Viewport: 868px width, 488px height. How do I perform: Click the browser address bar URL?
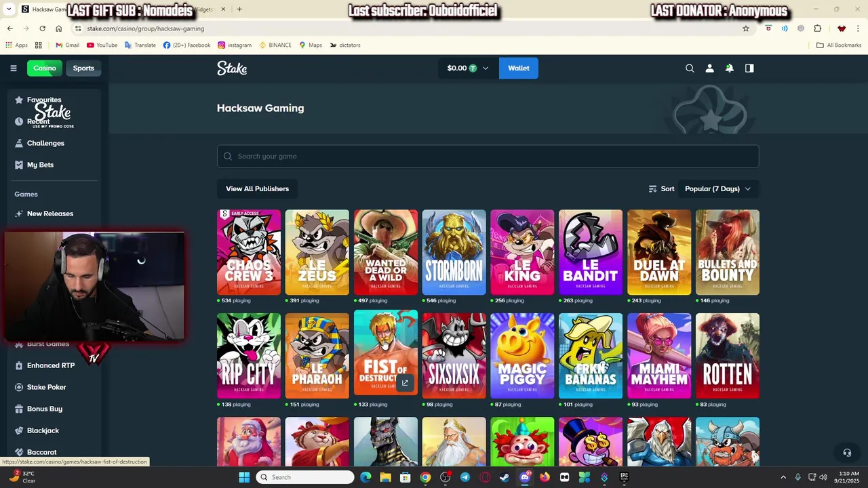tap(145, 28)
